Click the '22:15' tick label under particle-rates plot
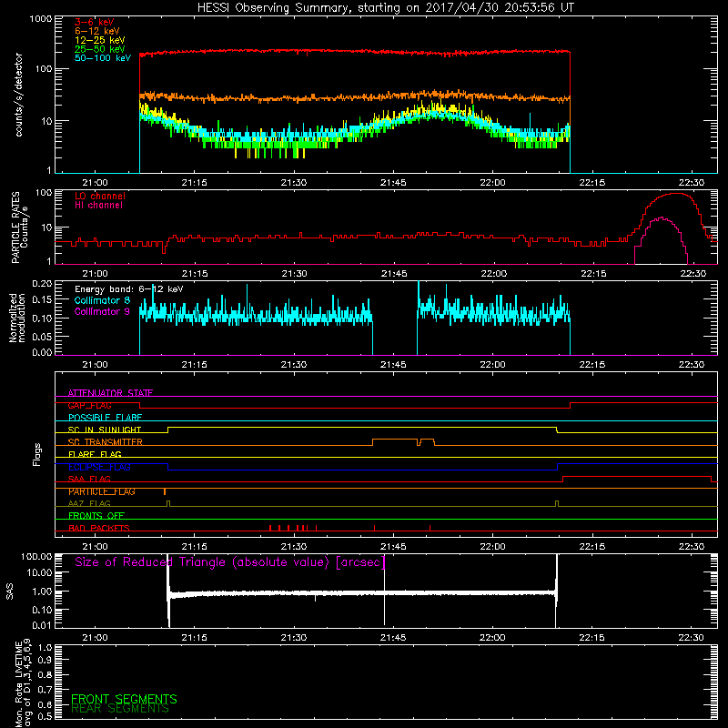Viewport: 728px width, 728px height. (x=593, y=274)
